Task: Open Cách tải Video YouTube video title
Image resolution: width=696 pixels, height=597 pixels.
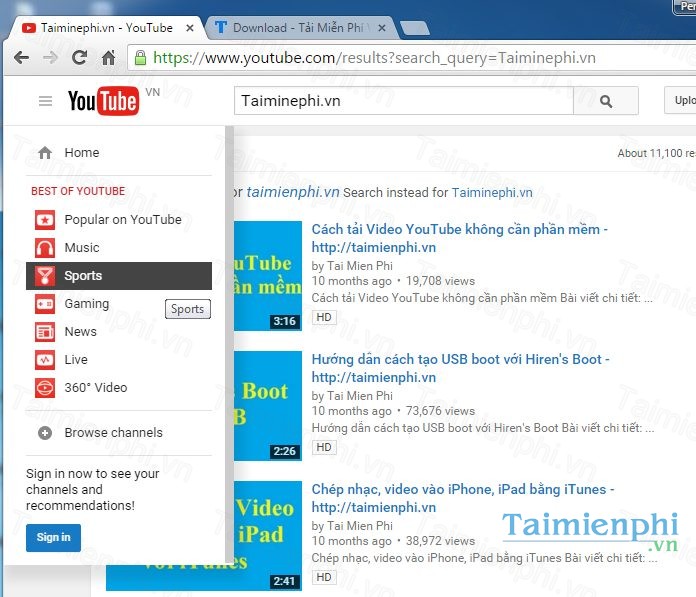Action: tap(459, 238)
